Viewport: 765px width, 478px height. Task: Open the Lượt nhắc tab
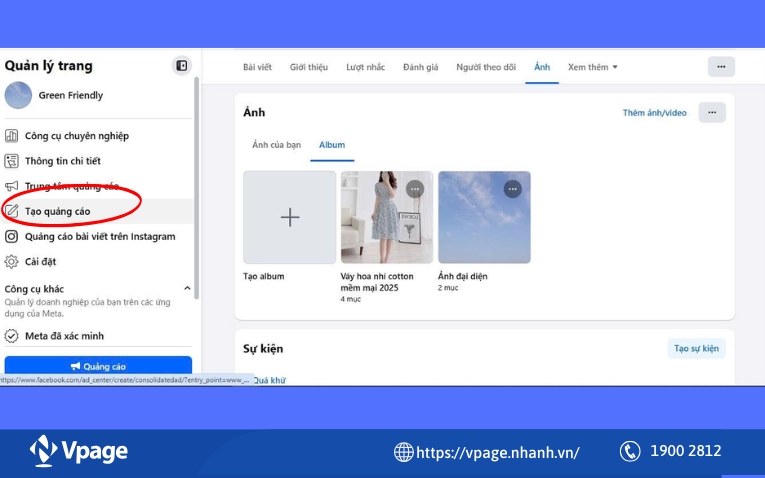point(365,67)
